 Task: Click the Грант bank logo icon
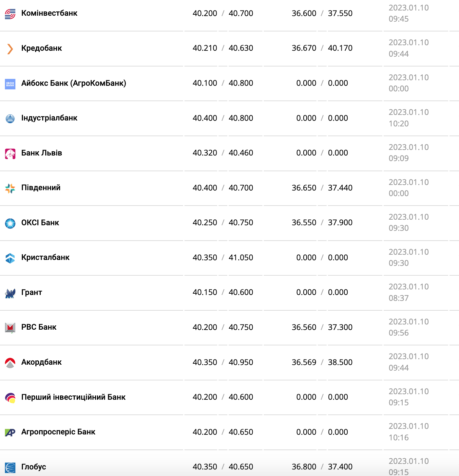click(10, 293)
